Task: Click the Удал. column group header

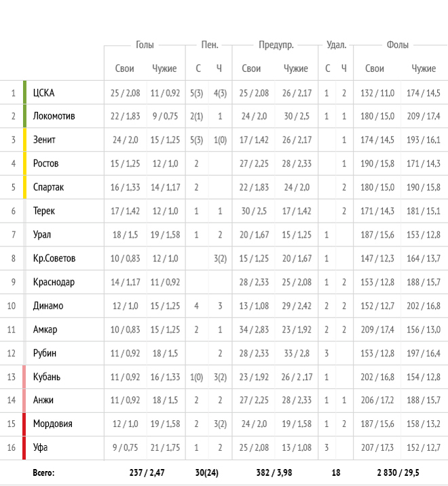Action: click(337, 45)
